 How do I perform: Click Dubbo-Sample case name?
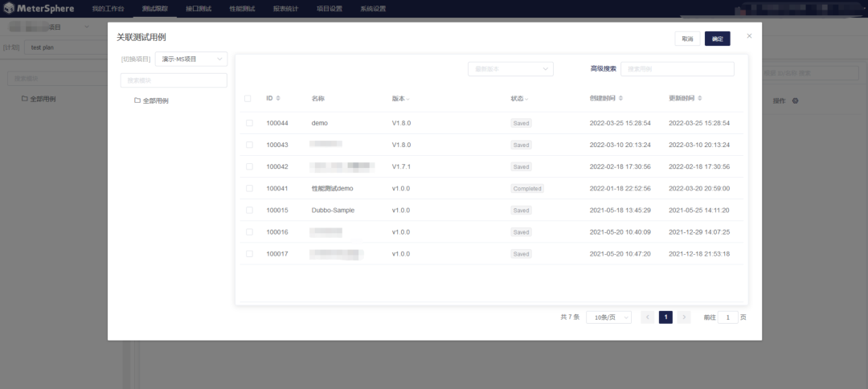(x=334, y=211)
